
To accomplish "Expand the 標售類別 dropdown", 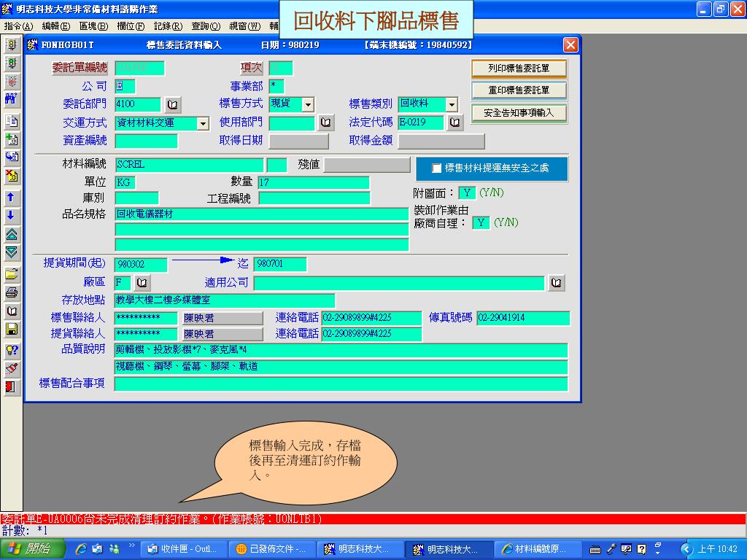I will point(452,104).
